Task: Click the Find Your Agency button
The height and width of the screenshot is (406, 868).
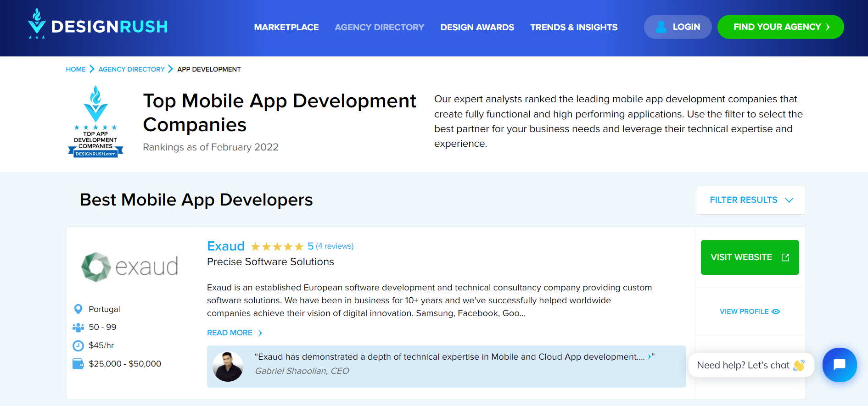Action: [780, 27]
